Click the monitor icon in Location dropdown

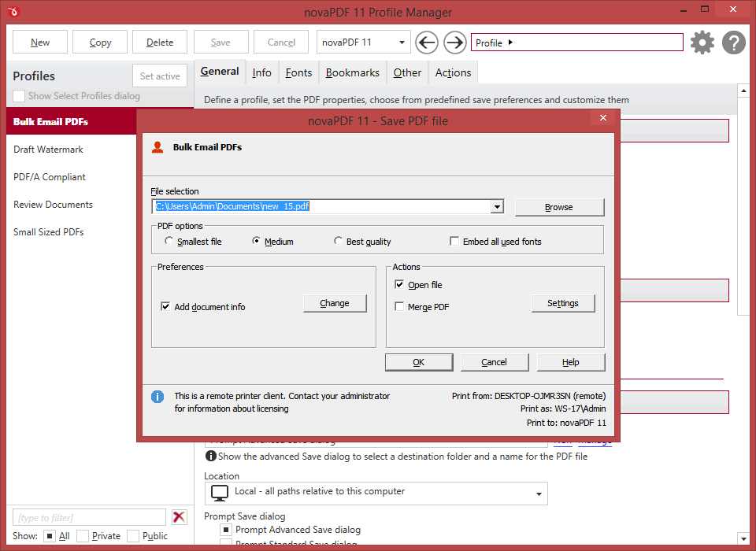pyautogui.click(x=220, y=494)
